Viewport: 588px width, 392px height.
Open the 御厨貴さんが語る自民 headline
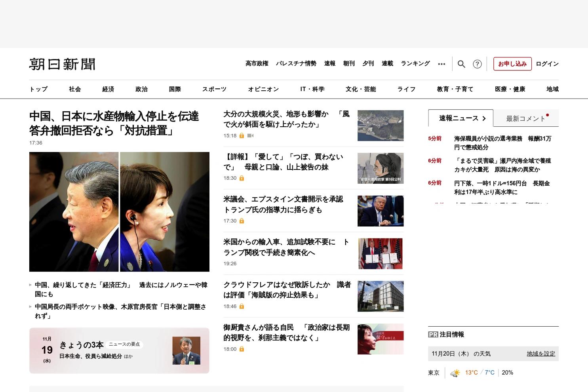coord(287,333)
